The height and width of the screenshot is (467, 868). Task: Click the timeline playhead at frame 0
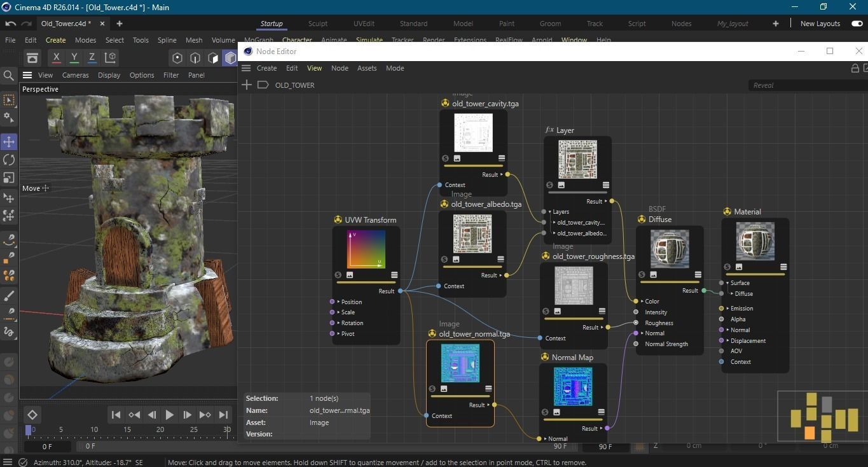point(29,431)
